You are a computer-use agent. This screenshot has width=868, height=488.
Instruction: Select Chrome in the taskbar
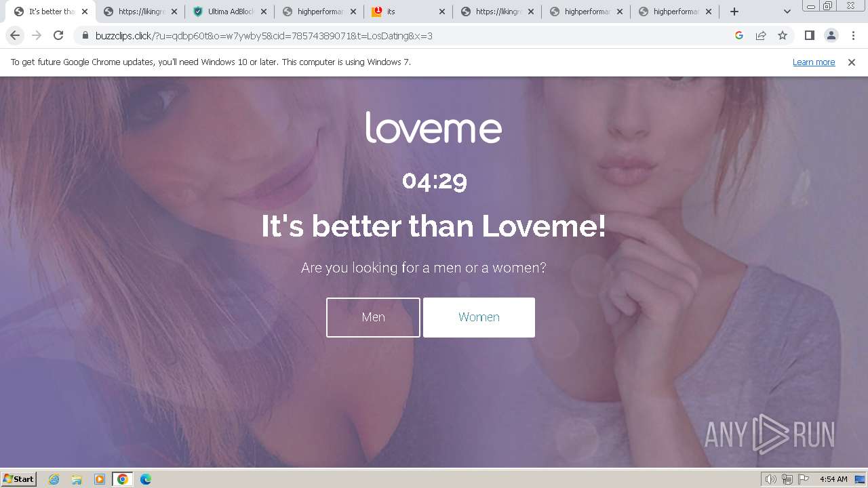pos(123,479)
